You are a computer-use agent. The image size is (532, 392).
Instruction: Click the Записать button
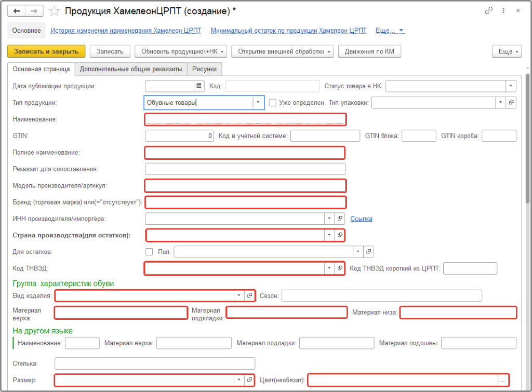tap(110, 51)
